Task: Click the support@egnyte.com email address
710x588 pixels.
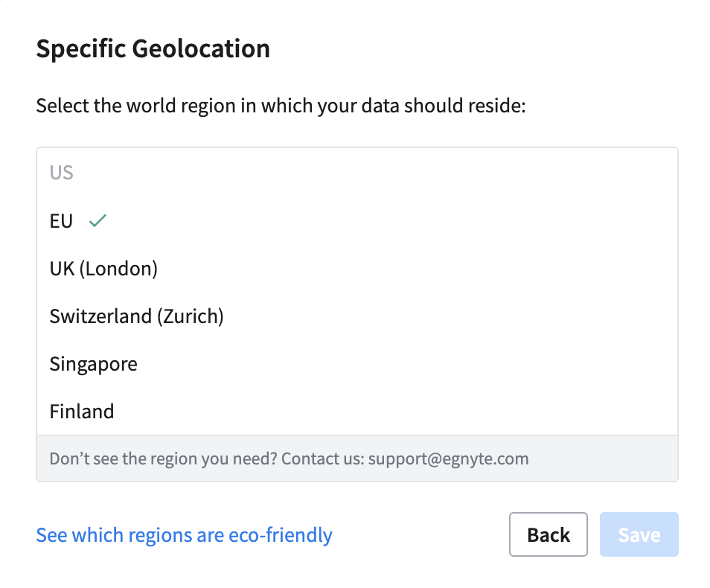Action: tap(448, 458)
